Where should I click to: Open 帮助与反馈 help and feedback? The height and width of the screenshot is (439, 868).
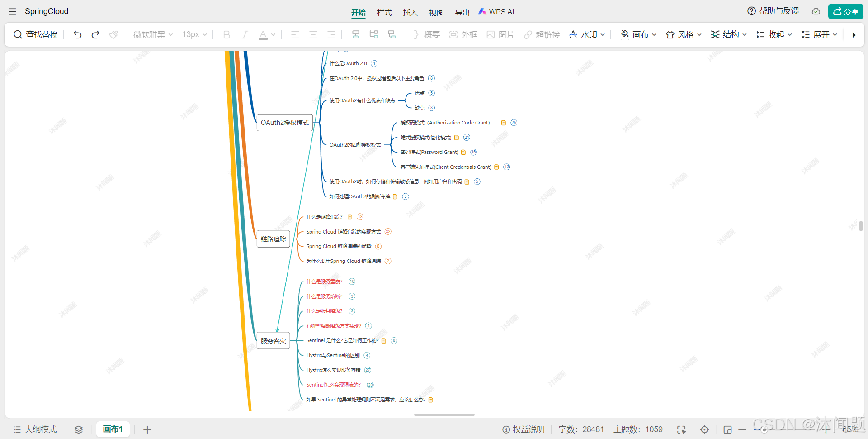click(773, 11)
